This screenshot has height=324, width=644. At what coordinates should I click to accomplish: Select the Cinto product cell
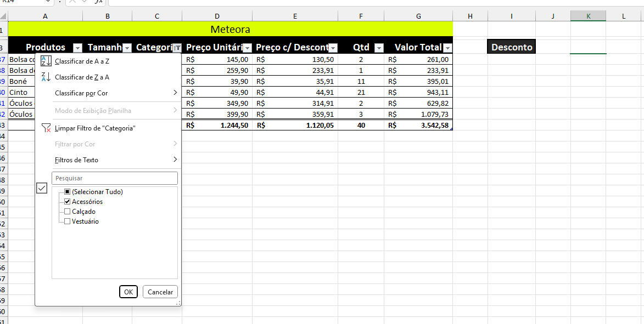click(22, 92)
